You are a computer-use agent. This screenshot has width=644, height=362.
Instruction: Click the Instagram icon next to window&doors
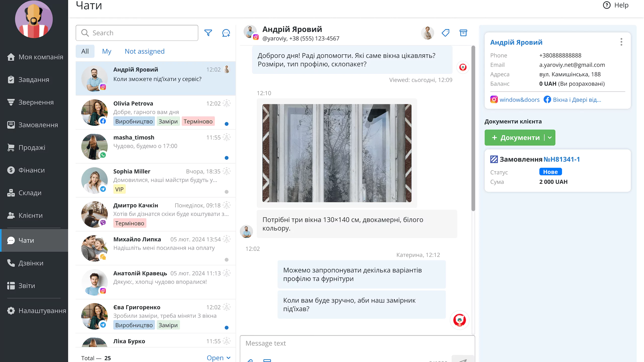click(494, 100)
